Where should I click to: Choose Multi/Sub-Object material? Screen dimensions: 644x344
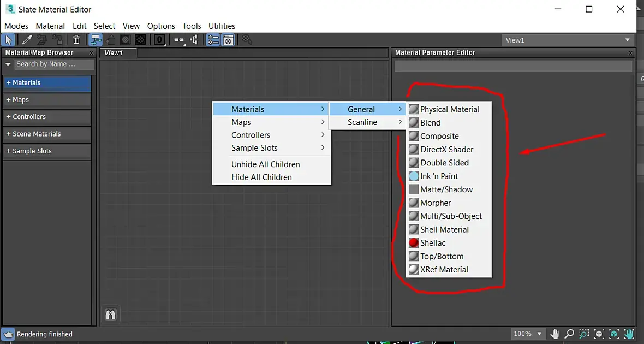point(449,216)
